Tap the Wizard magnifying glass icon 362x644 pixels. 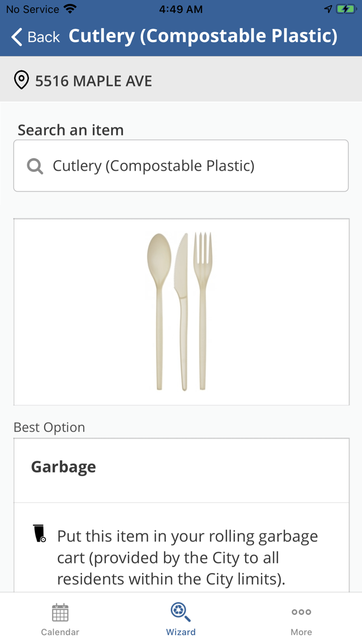180,611
